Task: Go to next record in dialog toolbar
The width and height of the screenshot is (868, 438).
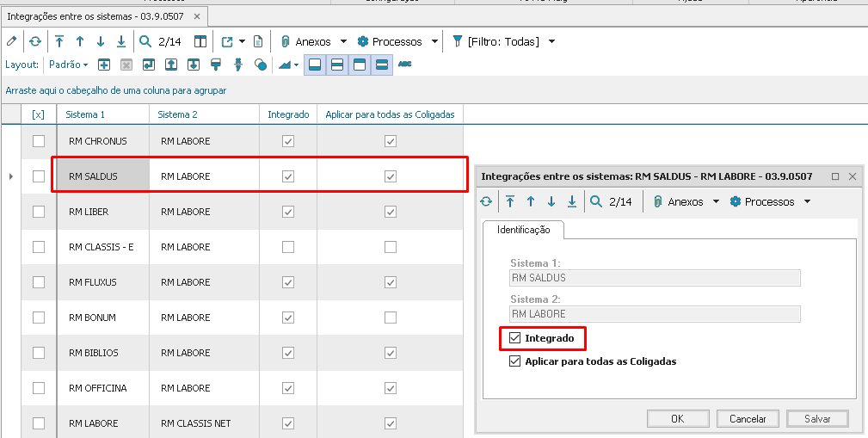Action: [x=551, y=201]
